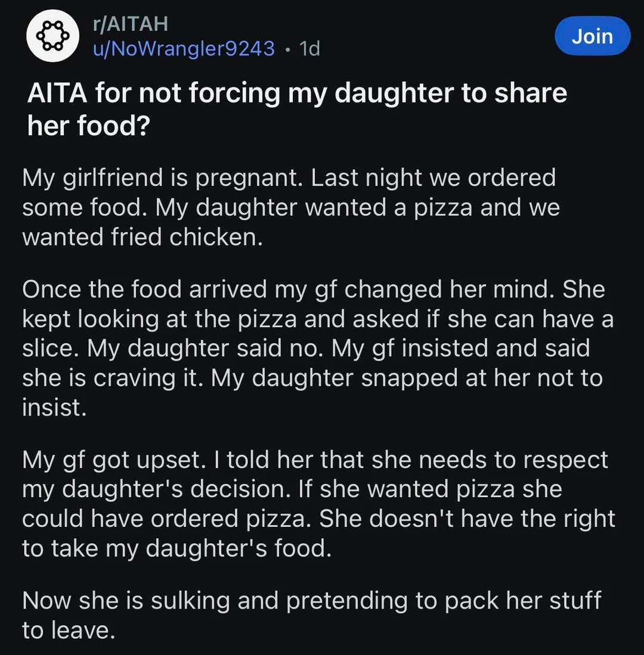Viewport: 644px width, 655px height.
Task: Click the line starting "my daughter's decision"
Action: [292, 489]
